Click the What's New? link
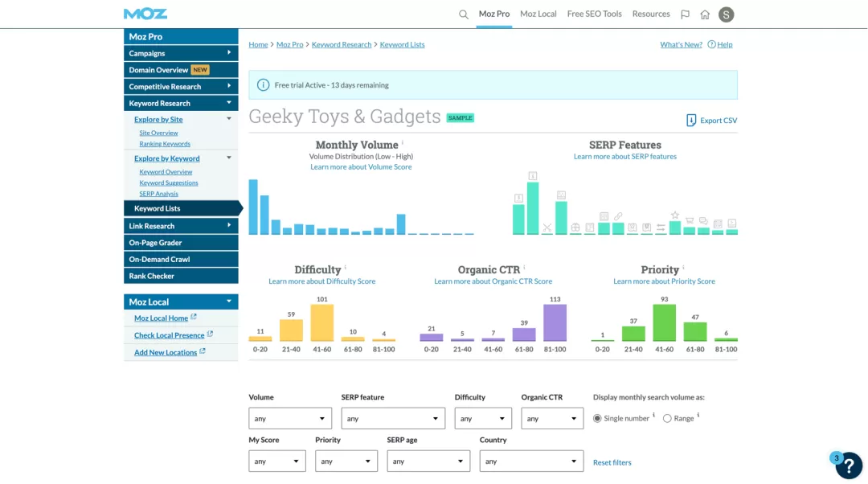This screenshot has width=868, height=484. (x=681, y=44)
